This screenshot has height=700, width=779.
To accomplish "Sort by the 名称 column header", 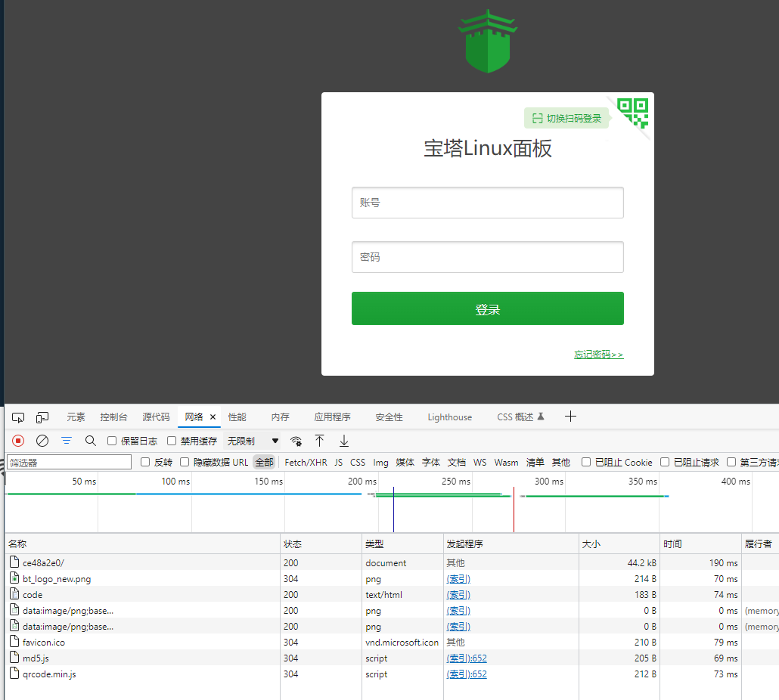I will click(x=143, y=544).
